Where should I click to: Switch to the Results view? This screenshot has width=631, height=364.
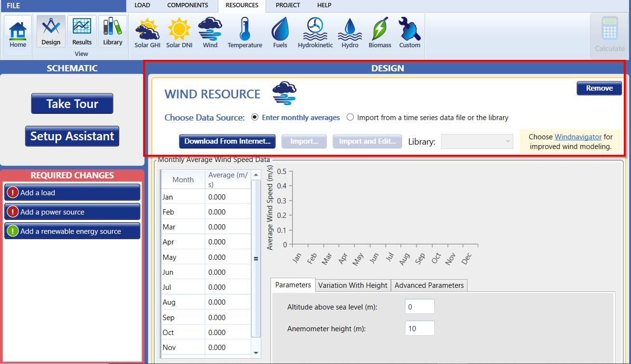[x=81, y=31]
